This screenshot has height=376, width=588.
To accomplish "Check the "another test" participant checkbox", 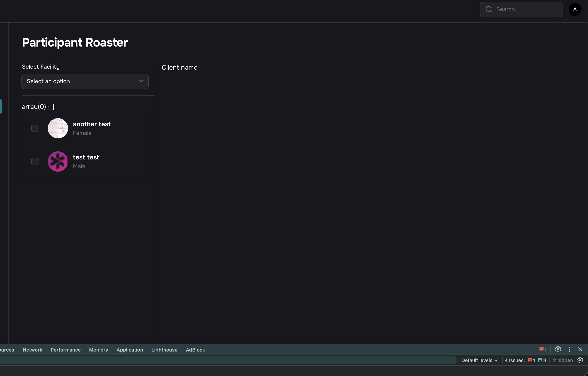I will (35, 129).
